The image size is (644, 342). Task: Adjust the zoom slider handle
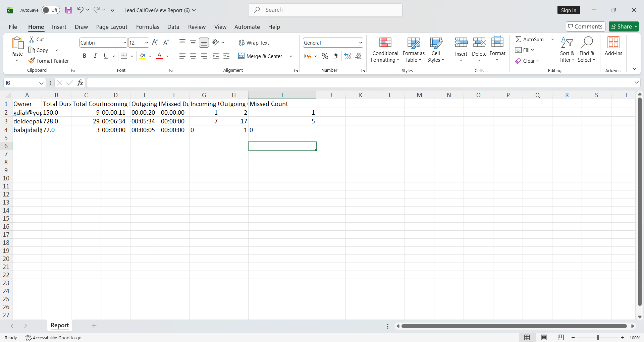tap(598, 338)
